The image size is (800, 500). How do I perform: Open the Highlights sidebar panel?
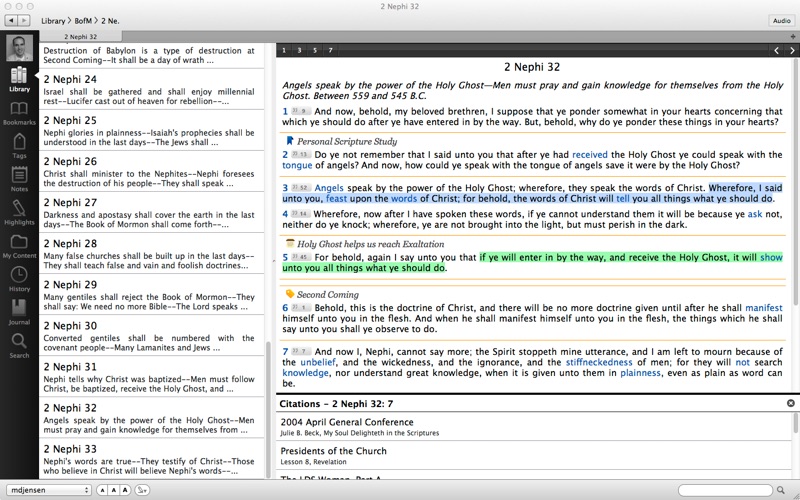point(18,212)
